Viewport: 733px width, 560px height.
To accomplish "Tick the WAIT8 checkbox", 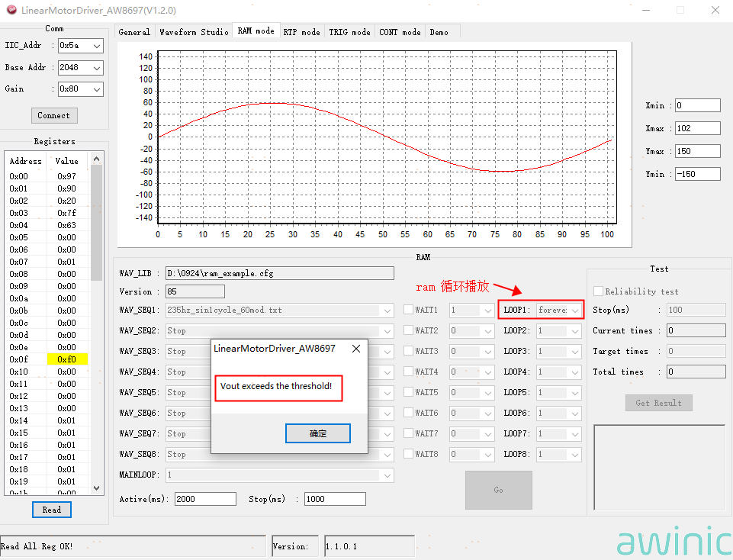I will [409, 453].
